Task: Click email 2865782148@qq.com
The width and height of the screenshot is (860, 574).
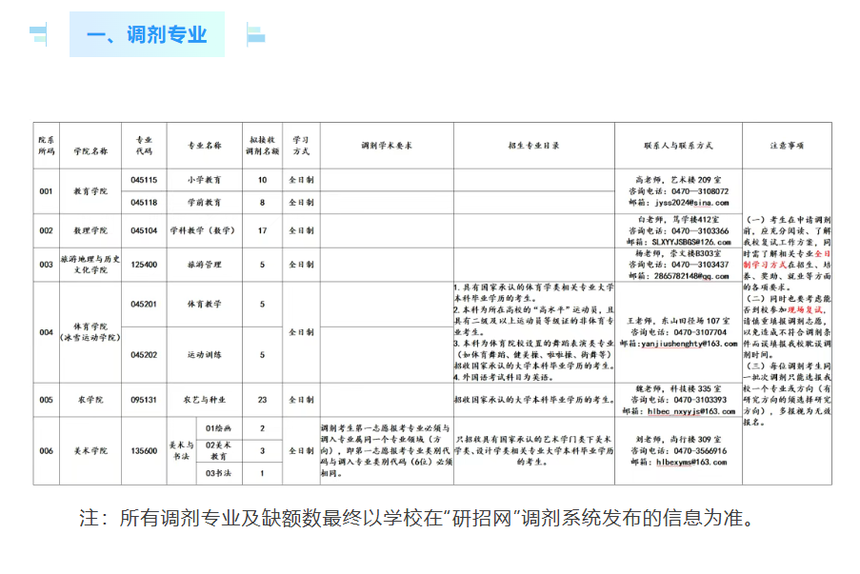Action: click(x=692, y=276)
